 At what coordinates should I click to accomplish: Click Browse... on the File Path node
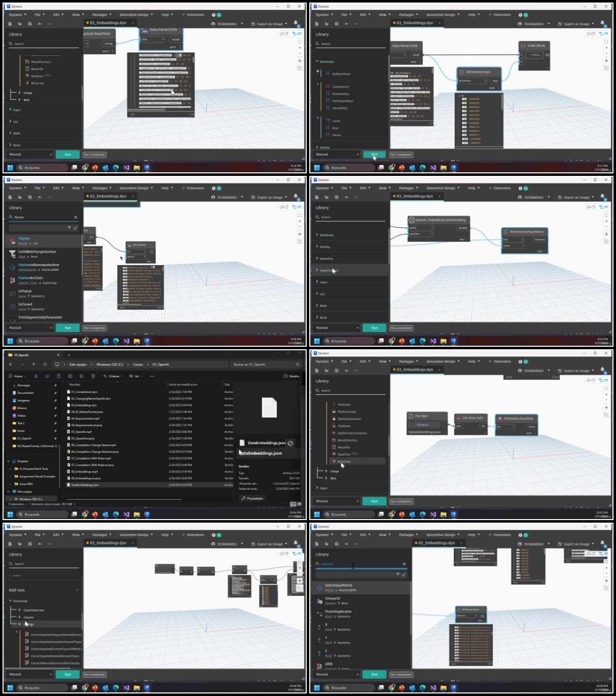423,425
